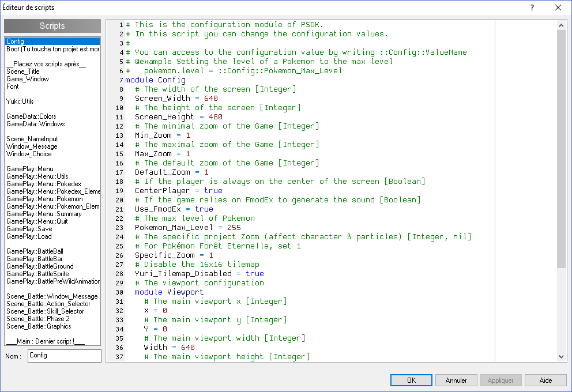Click the Screen_Height value 480
Screen dimensions: 572x392
[x=216, y=116]
